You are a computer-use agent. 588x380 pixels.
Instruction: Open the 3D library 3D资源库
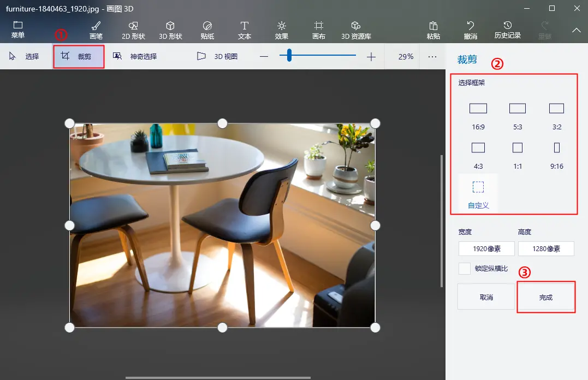coord(355,29)
